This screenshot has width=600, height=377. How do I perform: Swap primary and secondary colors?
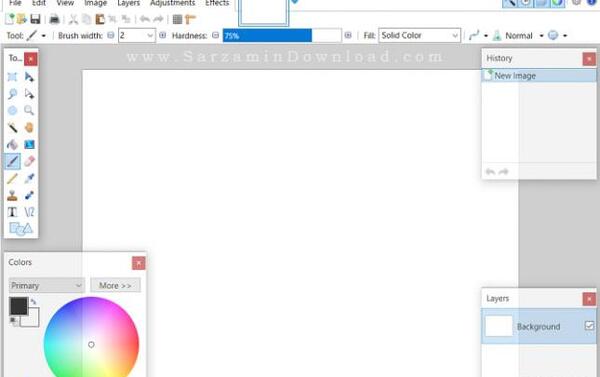point(34,302)
